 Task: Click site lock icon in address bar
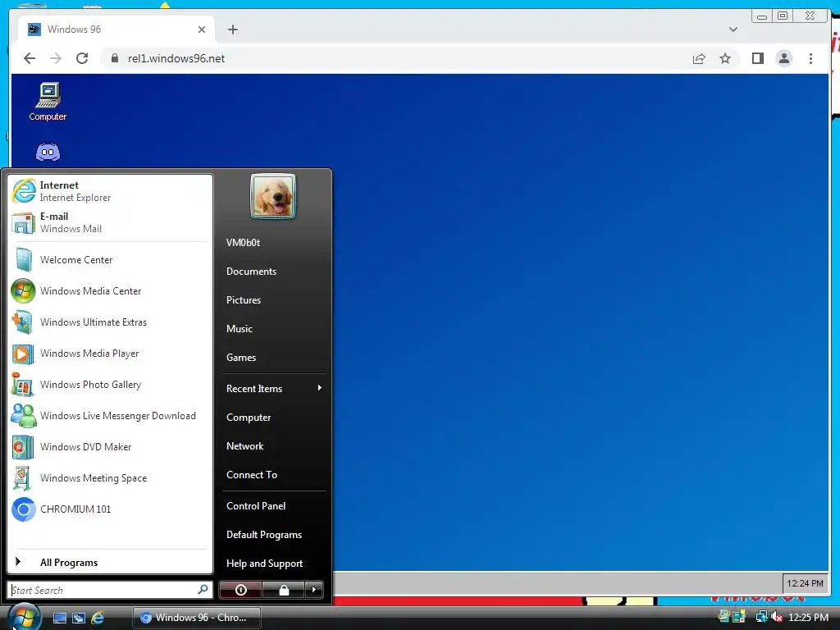(x=114, y=58)
